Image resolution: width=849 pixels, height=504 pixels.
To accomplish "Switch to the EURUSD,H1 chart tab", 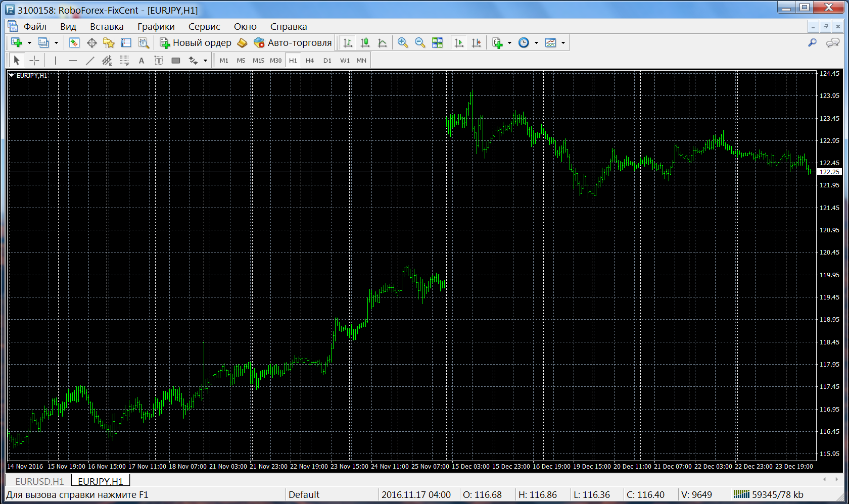I will 39,481.
